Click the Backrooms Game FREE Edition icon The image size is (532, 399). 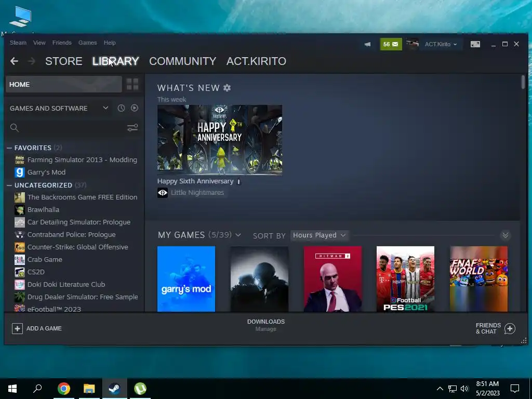click(x=20, y=197)
